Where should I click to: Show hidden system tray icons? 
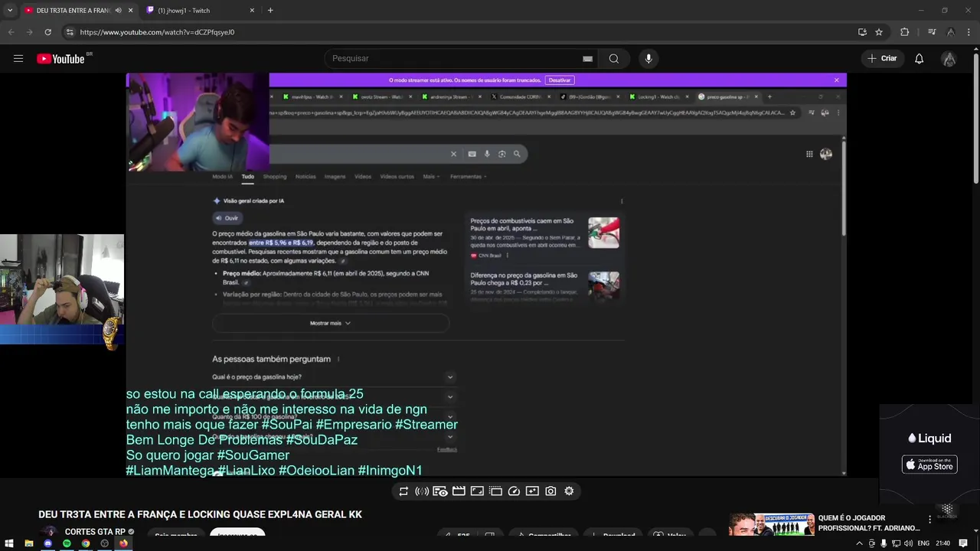pyautogui.click(x=859, y=543)
